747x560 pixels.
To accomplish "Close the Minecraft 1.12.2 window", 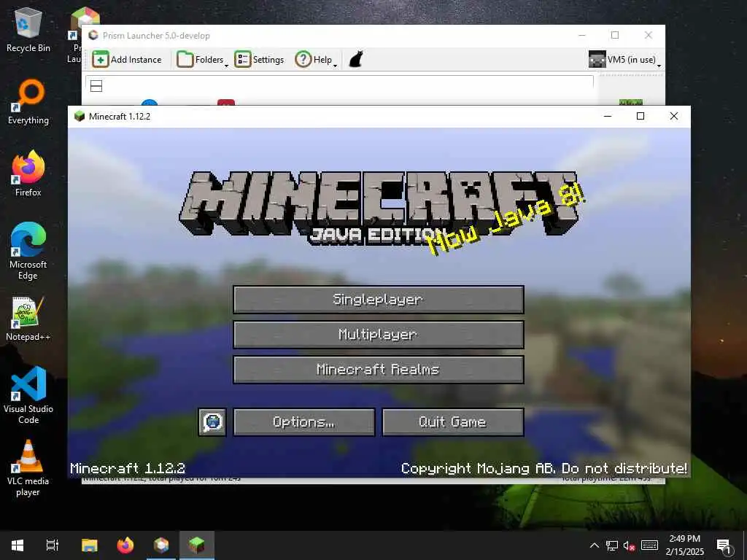I will pos(673,116).
